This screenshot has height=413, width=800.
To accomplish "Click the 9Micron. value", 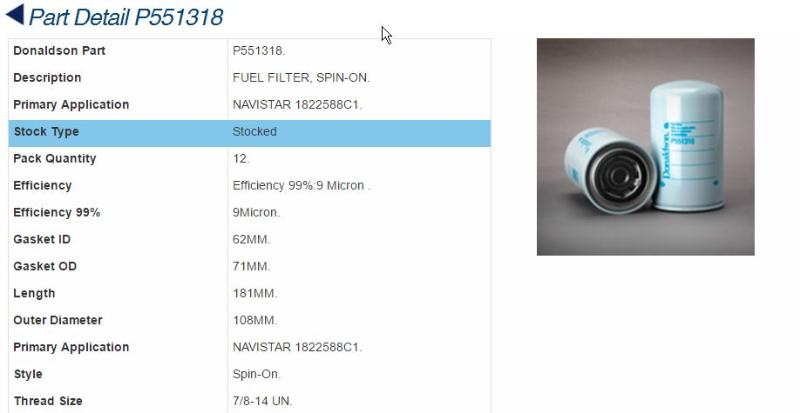I will click(256, 212).
